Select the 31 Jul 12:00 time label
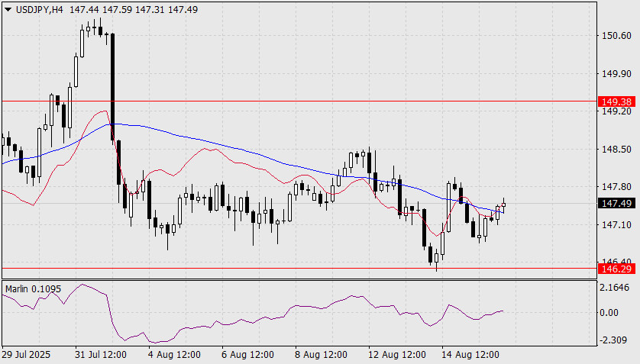640x364 pixels. (101, 355)
